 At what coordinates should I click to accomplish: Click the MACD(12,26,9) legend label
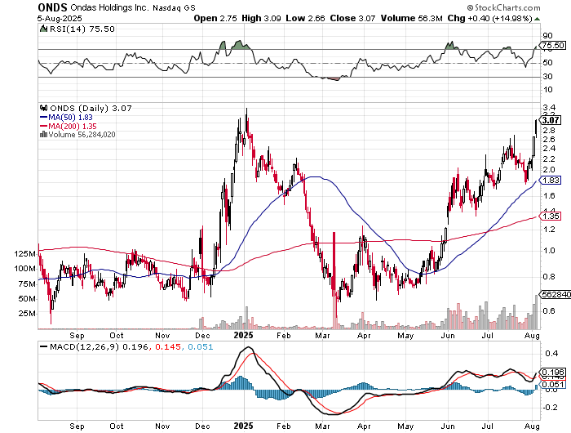84,347
